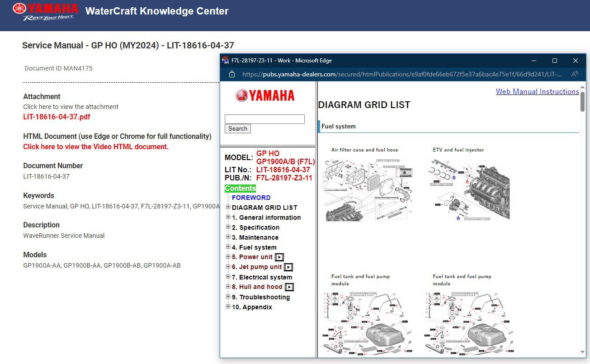590x364 pixels.
Task: Click the Models list starting 'GP1900A-AA'
Action: click(102, 265)
